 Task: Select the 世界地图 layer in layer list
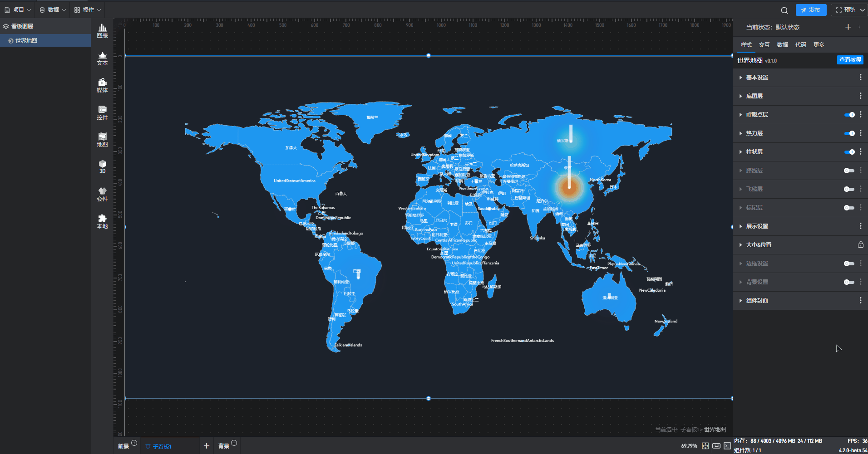pyautogui.click(x=26, y=41)
